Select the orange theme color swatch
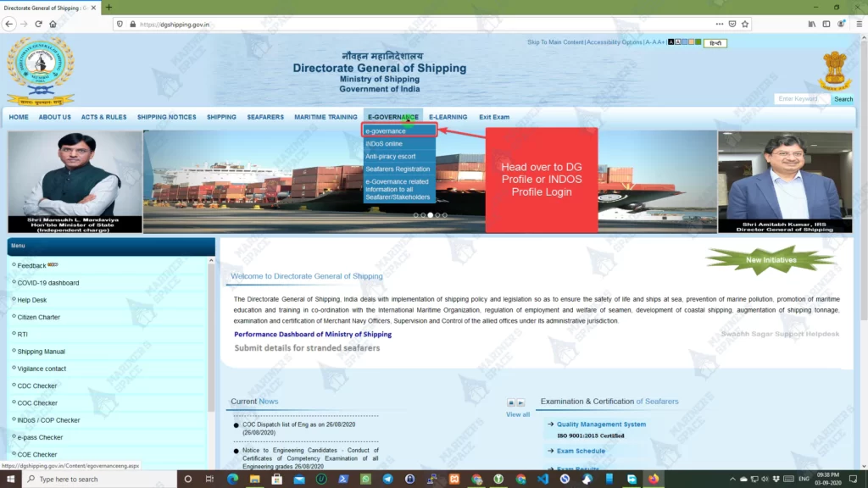Screen dimensions: 868x488 [x=691, y=42]
